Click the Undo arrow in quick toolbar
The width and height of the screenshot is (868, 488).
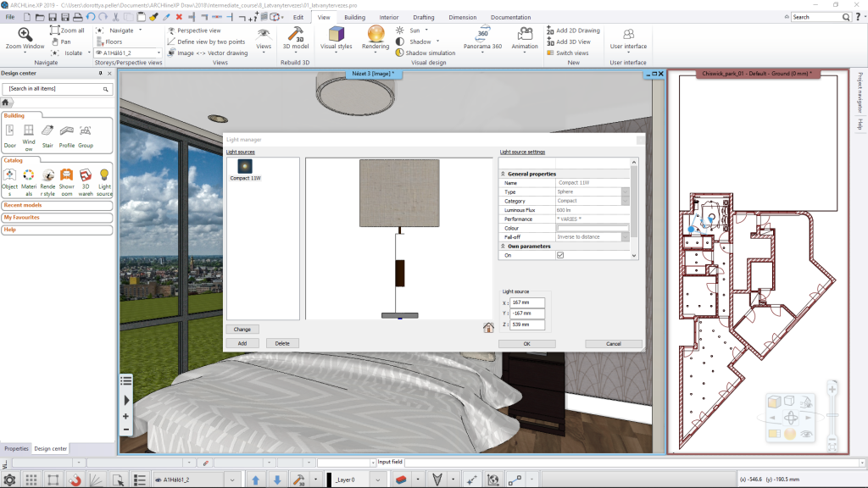point(90,17)
